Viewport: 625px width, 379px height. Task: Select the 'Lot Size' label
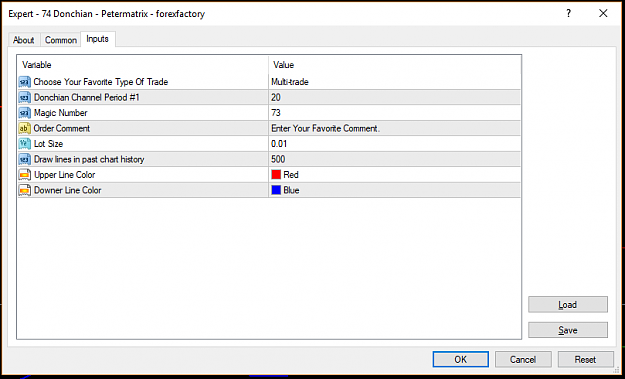pyautogui.click(x=49, y=144)
